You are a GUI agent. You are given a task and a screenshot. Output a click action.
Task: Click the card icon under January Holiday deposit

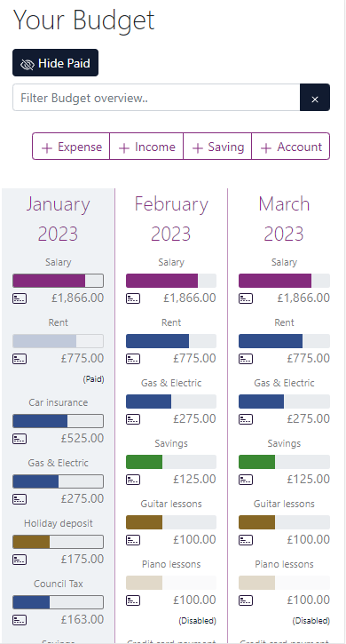(x=20, y=560)
